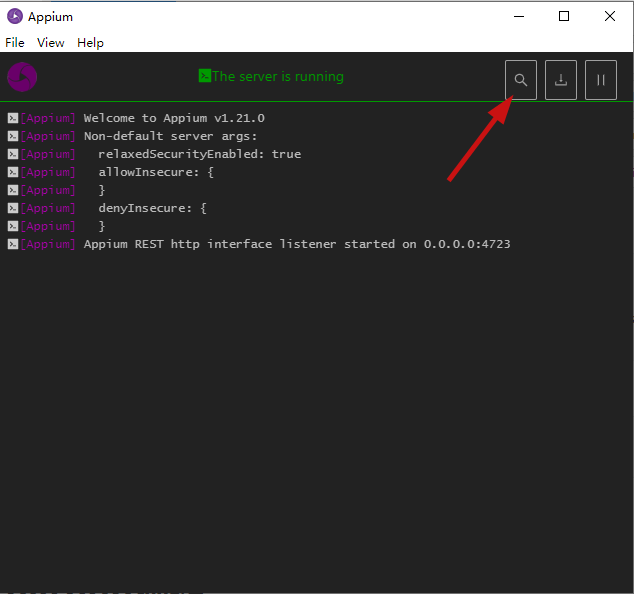The width and height of the screenshot is (634, 594).
Task: Click terminal icon on 'Non-default server args' line
Action: (x=13, y=136)
